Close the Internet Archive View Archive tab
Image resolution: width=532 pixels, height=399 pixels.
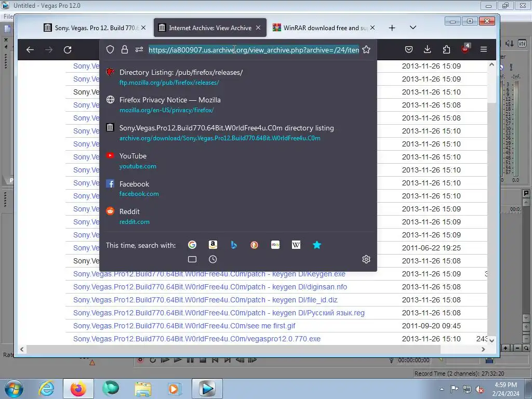(x=258, y=28)
